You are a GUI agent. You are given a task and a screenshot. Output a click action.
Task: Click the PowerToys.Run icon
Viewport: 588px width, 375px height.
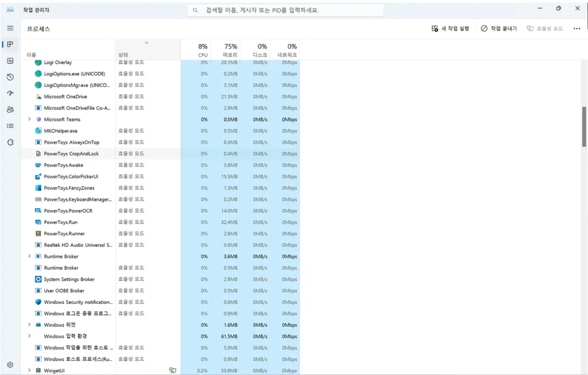pos(38,222)
